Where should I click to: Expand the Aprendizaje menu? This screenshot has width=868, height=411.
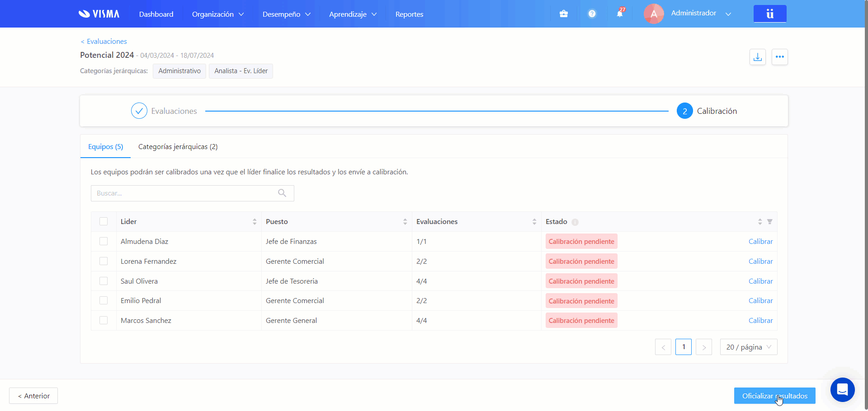[353, 14]
